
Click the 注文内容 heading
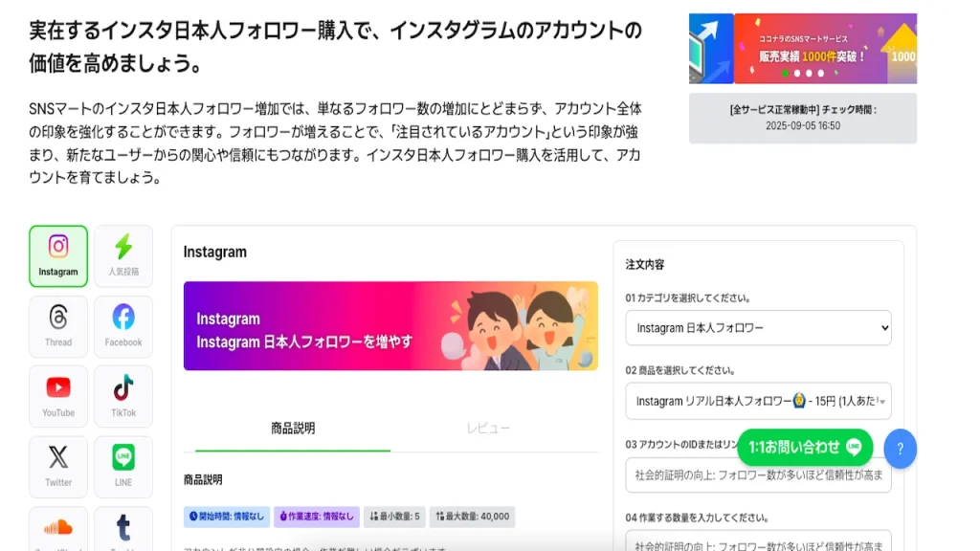point(645,265)
